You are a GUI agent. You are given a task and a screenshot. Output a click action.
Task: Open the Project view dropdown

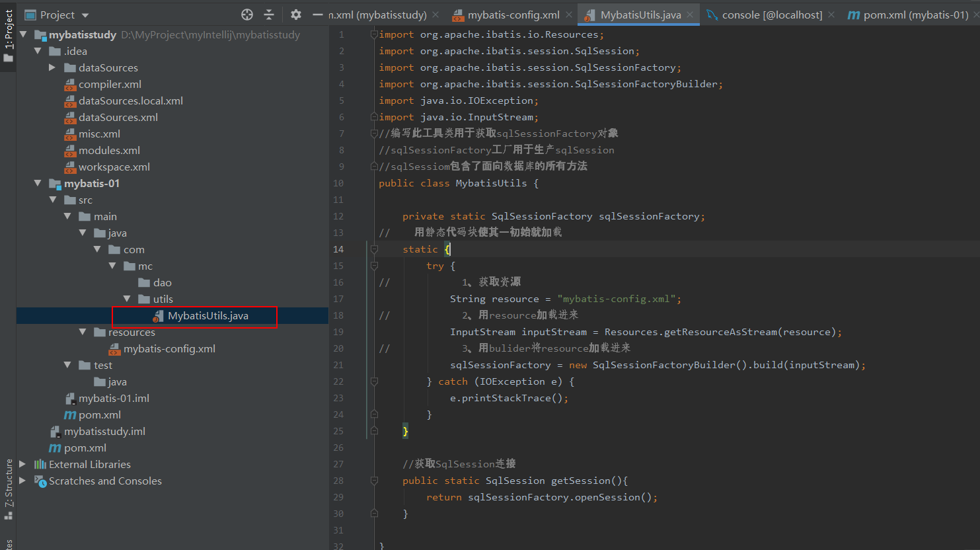click(x=85, y=15)
